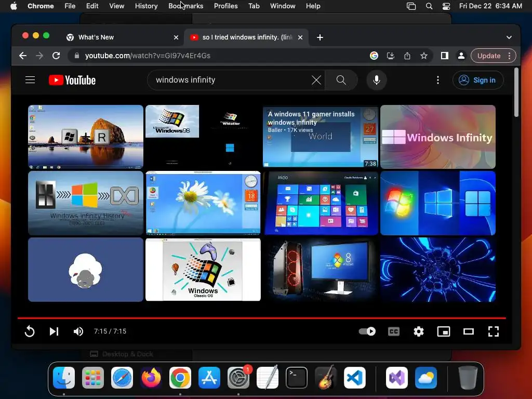The width and height of the screenshot is (532, 399).
Task: Mute the video volume
Action: coord(78,331)
